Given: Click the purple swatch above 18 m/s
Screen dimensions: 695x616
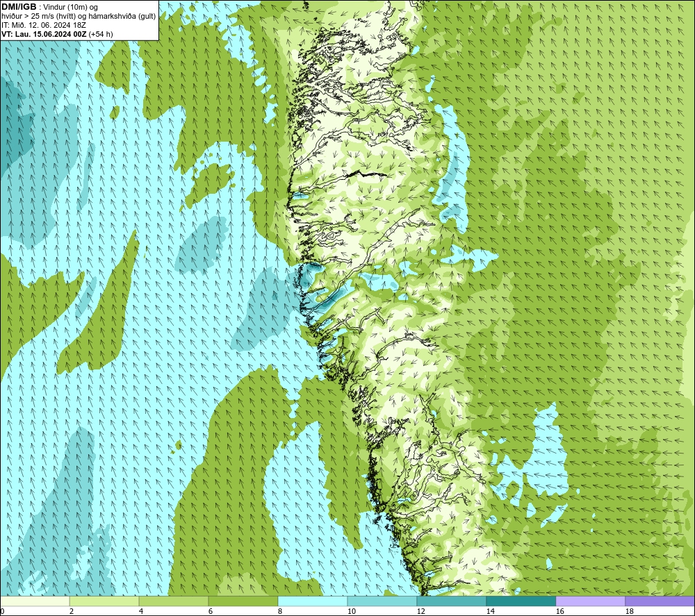Looking at the screenshot, I should click(660, 601).
